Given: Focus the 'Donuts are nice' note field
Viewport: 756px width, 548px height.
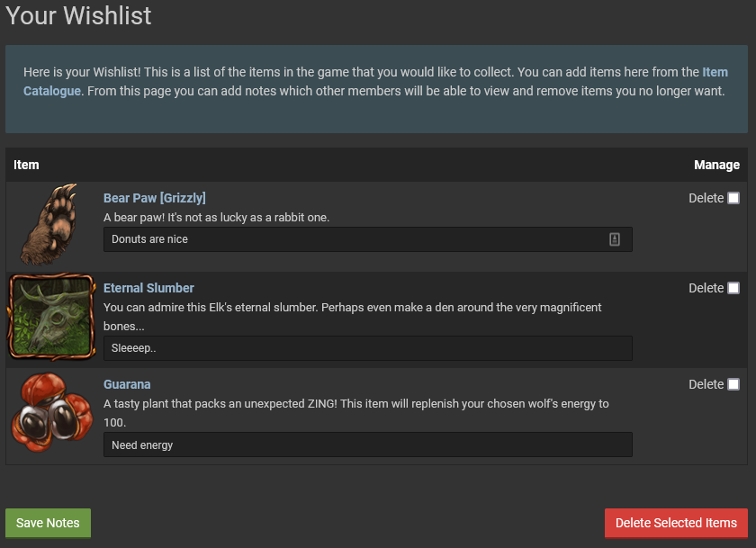Looking at the screenshot, I should (355, 239).
